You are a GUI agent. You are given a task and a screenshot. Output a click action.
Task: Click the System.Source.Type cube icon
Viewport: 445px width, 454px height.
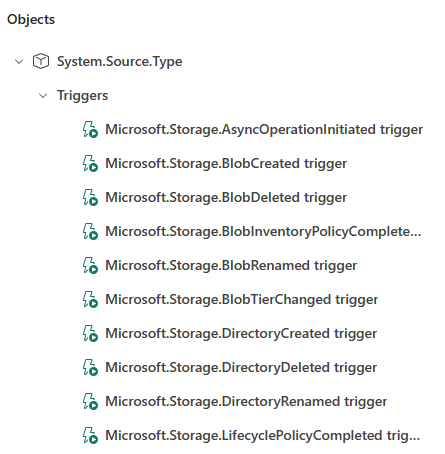click(x=41, y=61)
